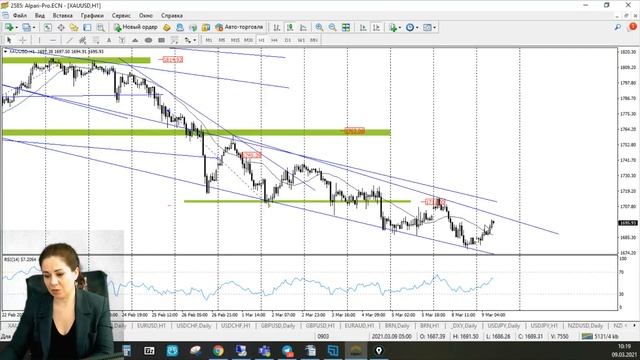Open the Вставка menu
The image size is (640, 360).
[62, 16]
